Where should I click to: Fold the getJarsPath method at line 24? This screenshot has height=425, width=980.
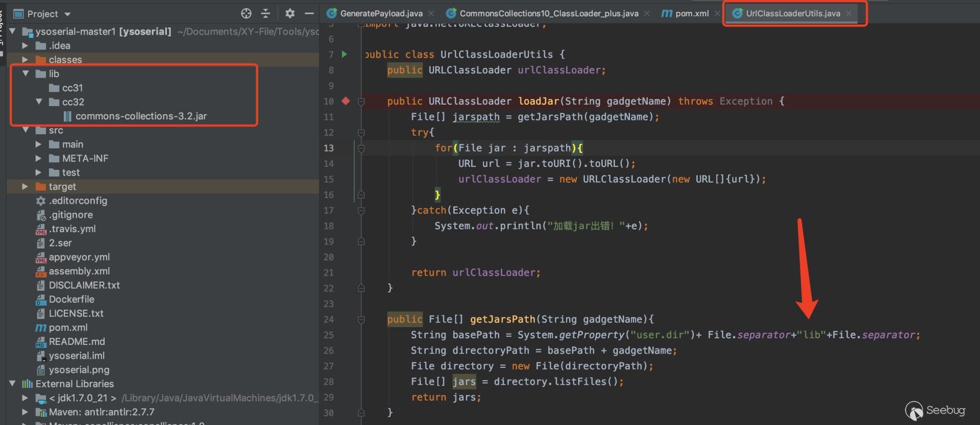point(361,319)
